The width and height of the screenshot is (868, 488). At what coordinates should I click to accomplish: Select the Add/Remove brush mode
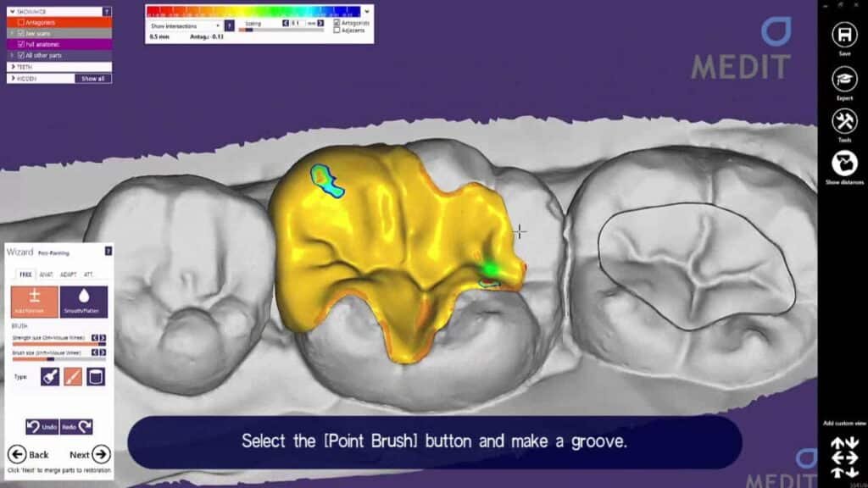click(x=35, y=302)
